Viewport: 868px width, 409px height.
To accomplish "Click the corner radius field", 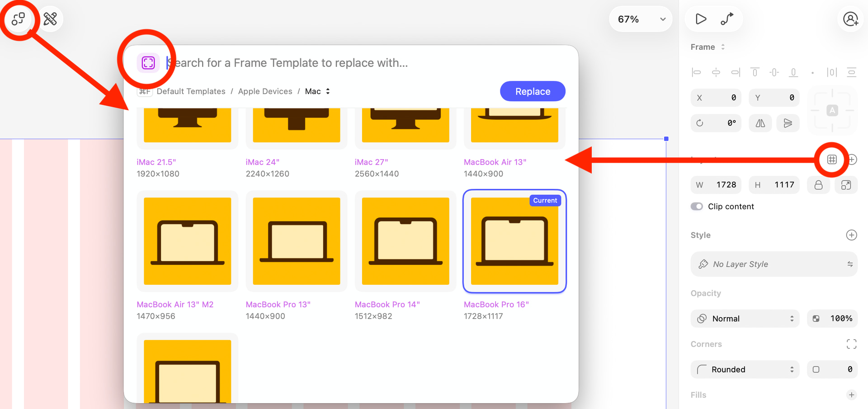I will pyautogui.click(x=832, y=369).
